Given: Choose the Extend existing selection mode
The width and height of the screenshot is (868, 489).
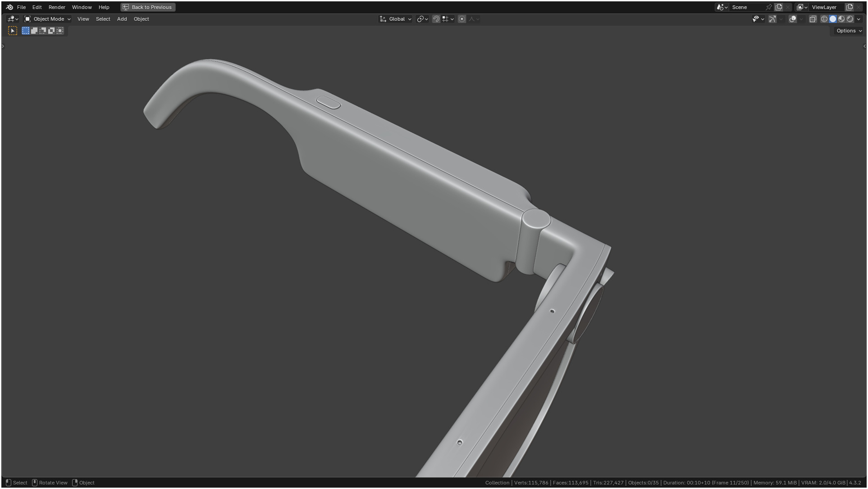Looking at the screenshot, I should [34, 31].
